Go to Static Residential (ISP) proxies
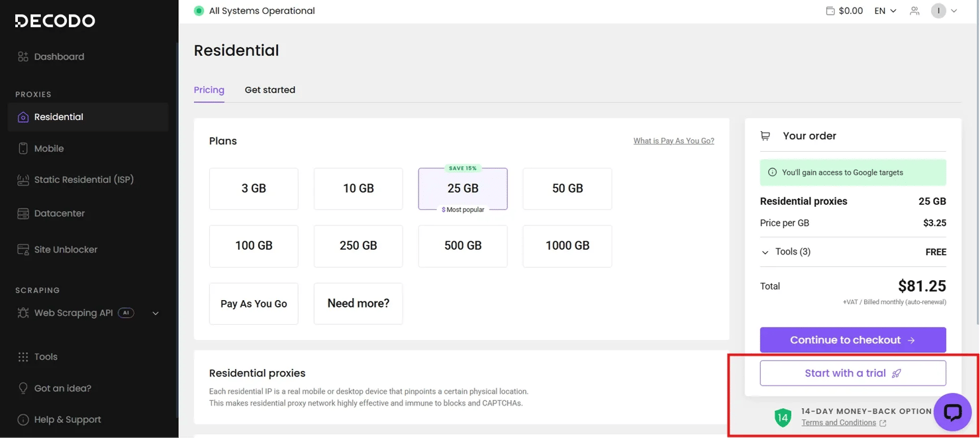980x438 pixels. pyautogui.click(x=83, y=180)
